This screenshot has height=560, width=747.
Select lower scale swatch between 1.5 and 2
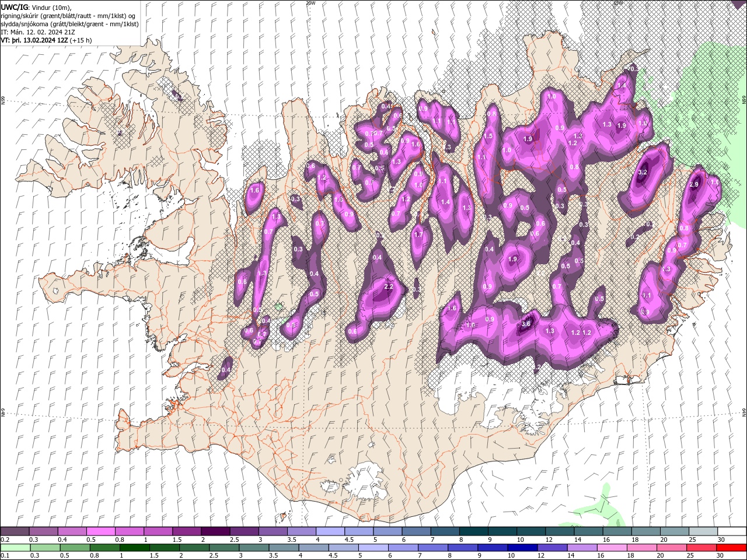coord(164,548)
